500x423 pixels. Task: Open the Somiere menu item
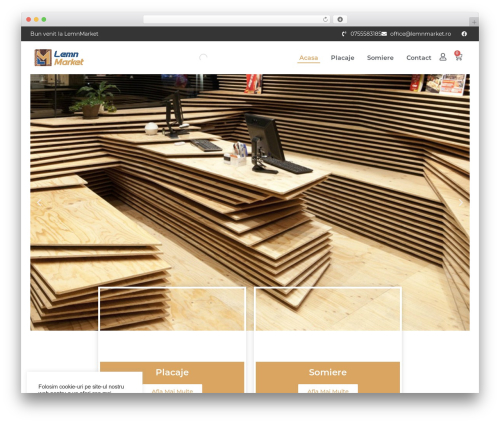point(380,58)
